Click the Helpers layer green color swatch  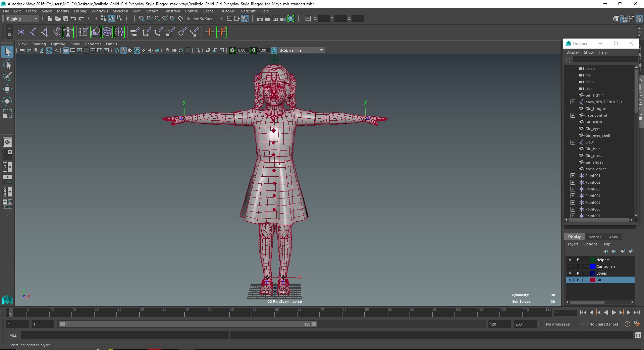coord(593,260)
